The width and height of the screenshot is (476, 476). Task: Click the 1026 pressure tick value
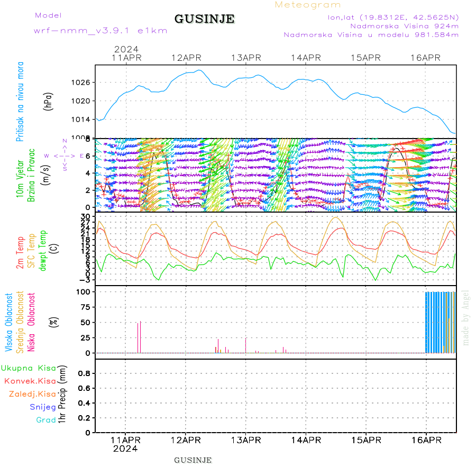coord(81,83)
